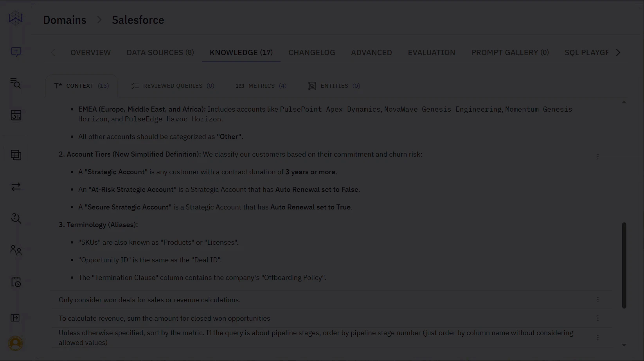Click the chevron-up above the scrollbar
The height and width of the screenshot is (361, 644).
tap(624, 102)
